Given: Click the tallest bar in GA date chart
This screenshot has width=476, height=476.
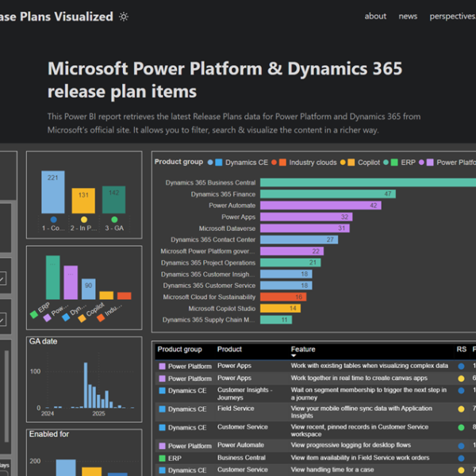Looking at the screenshot, I should tap(86, 385).
